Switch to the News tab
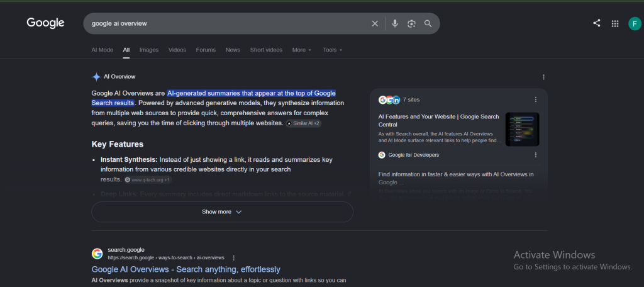The height and width of the screenshot is (287, 644). coord(233,50)
